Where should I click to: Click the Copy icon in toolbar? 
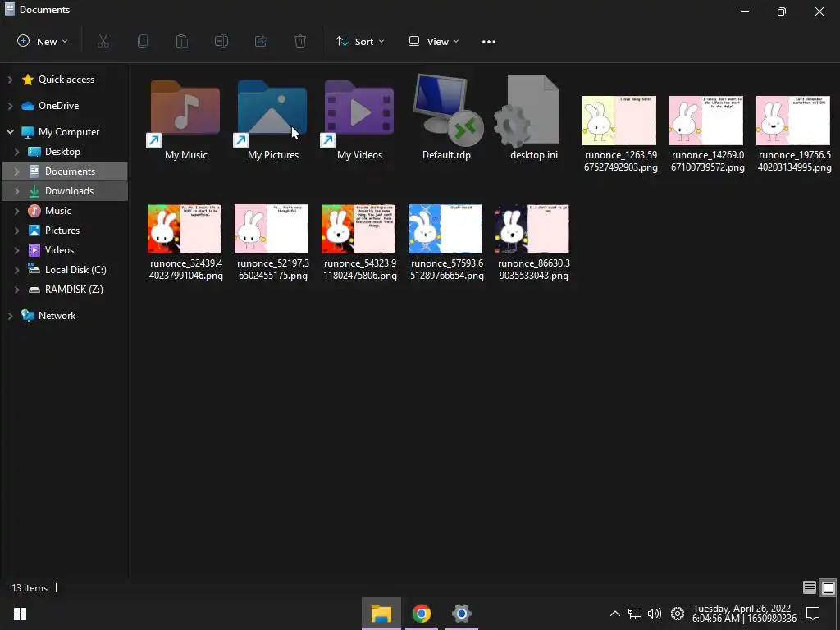click(143, 41)
